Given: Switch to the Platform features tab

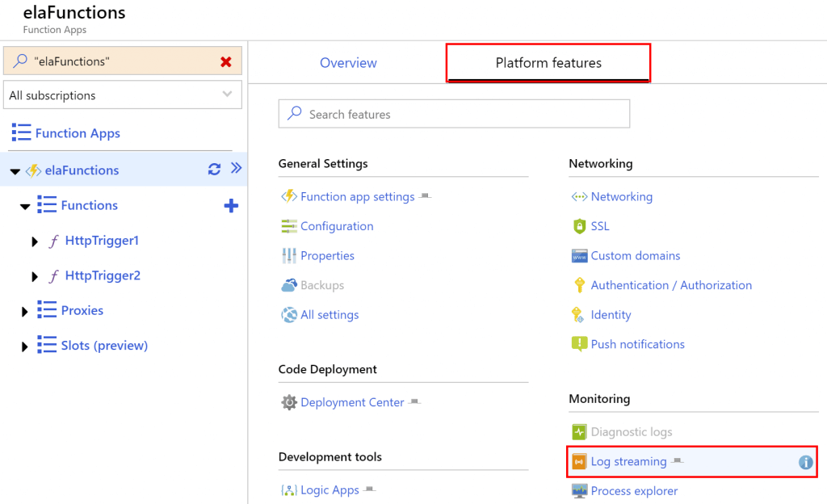Looking at the screenshot, I should pyautogui.click(x=548, y=63).
